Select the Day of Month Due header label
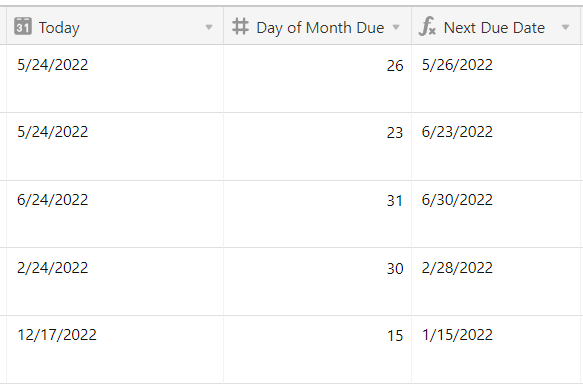 [x=320, y=28]
